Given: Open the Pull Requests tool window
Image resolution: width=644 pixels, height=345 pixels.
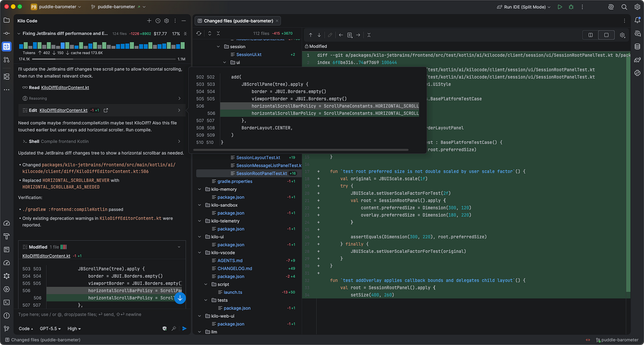Looking at the screenshot, I should point(6,59).
